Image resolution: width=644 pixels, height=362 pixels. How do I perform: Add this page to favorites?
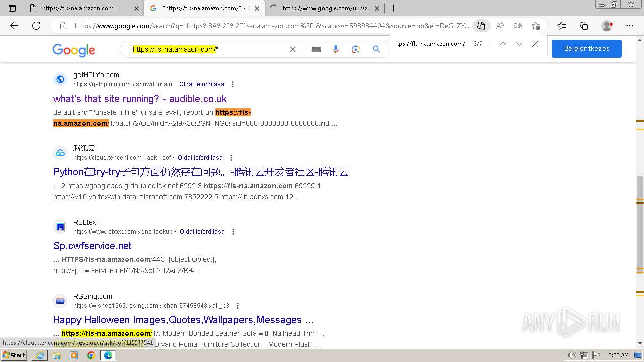click(536, 26)
